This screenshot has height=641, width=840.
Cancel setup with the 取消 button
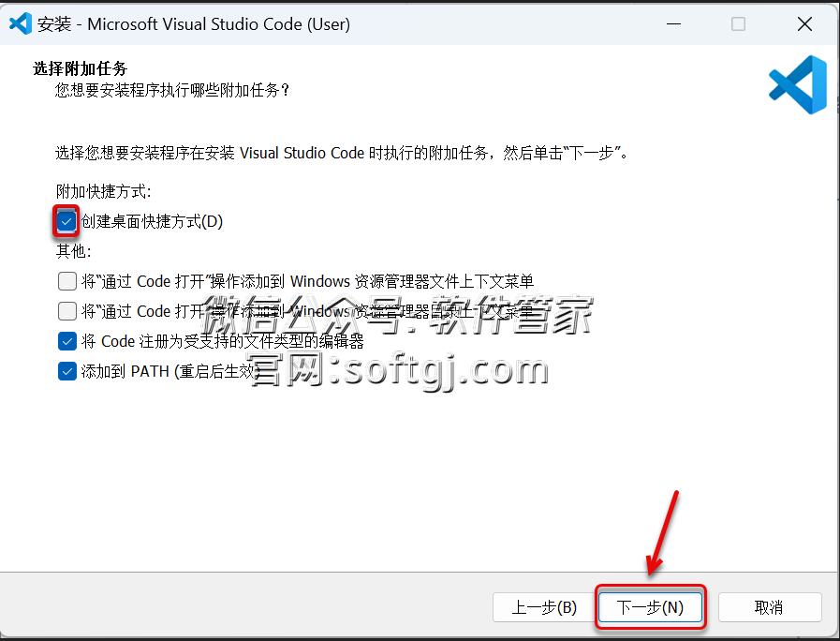click(x=769, y=607)
